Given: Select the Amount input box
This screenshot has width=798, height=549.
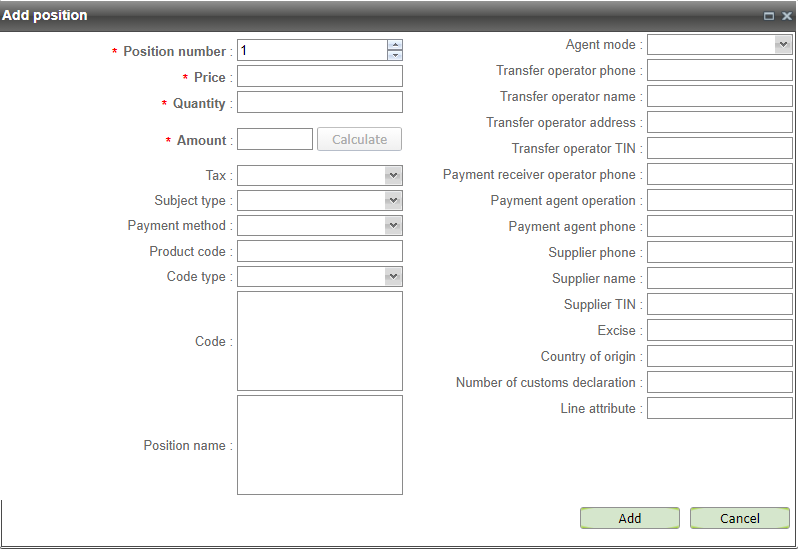Looking at the screenshot, I should click(x=275, y=140).
